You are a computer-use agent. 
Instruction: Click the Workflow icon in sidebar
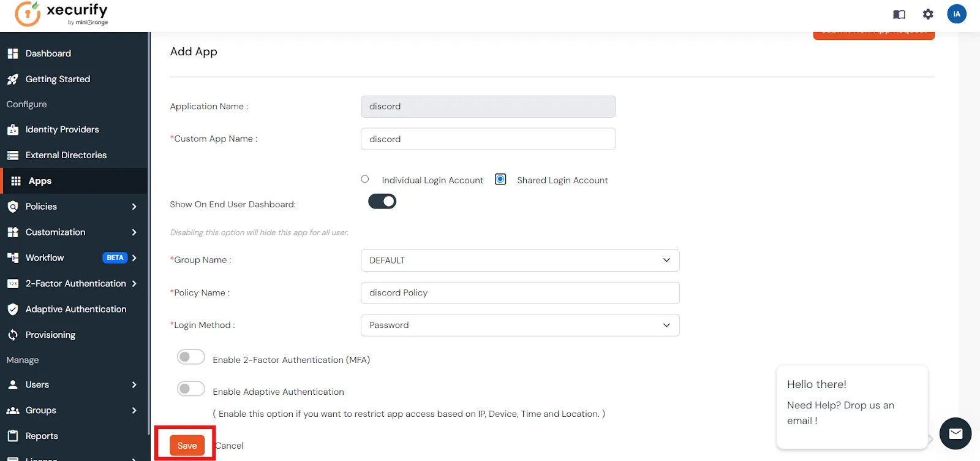tap(13, 258)
